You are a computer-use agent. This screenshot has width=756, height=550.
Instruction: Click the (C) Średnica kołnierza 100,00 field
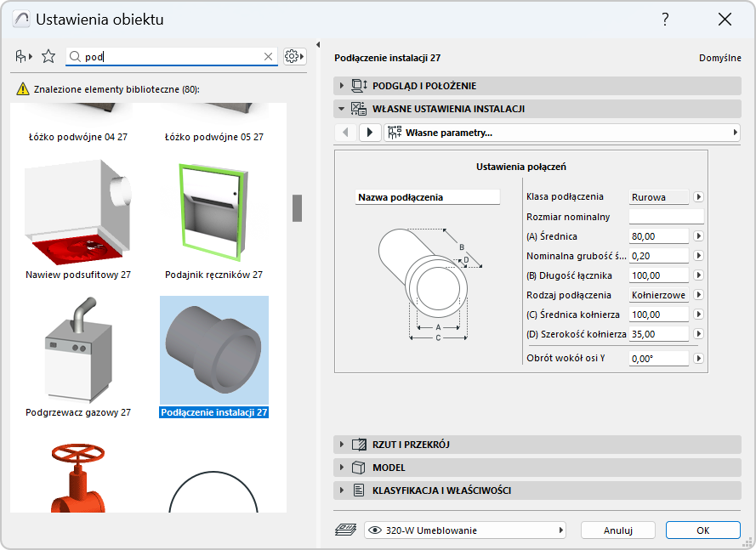coord(658,315)
